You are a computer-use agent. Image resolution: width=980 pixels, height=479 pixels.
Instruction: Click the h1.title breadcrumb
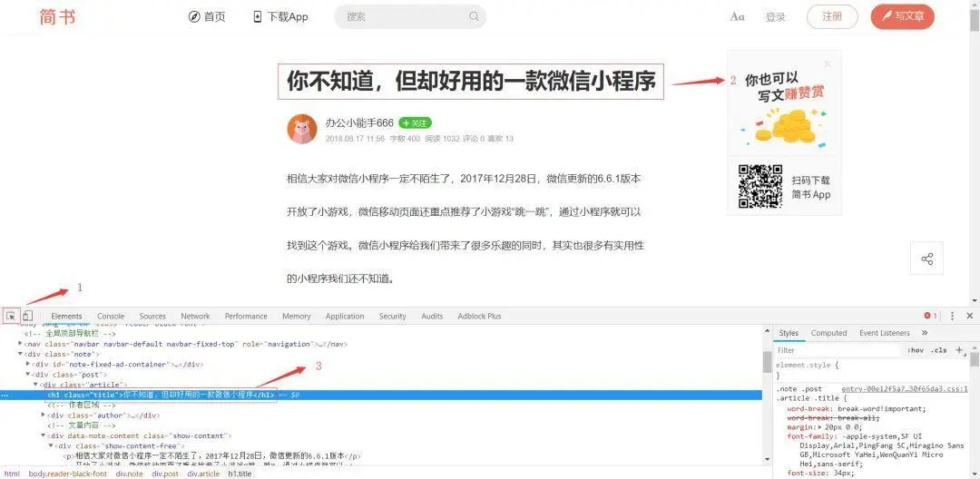click(x=240, y=474)
